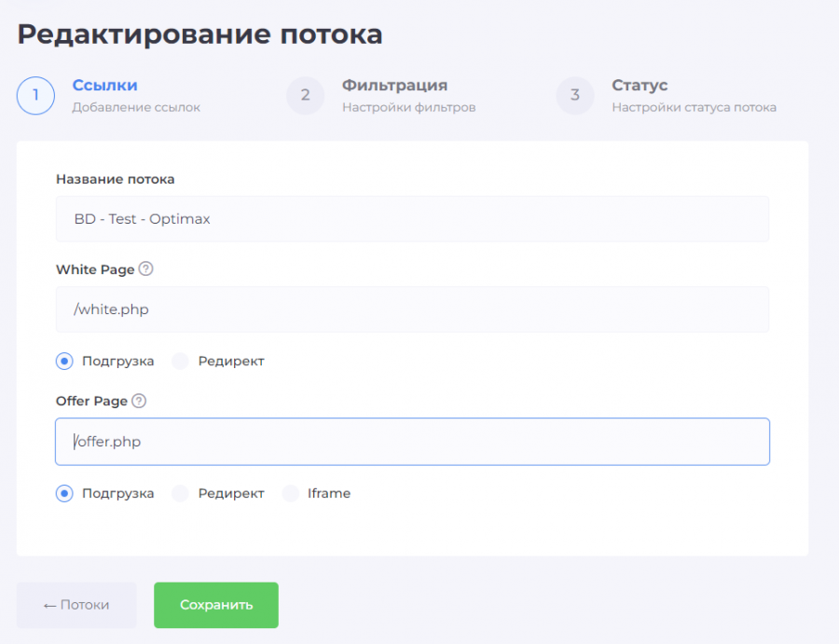Click the White Page help question icon
839x644 pixels.
[145, 268]
